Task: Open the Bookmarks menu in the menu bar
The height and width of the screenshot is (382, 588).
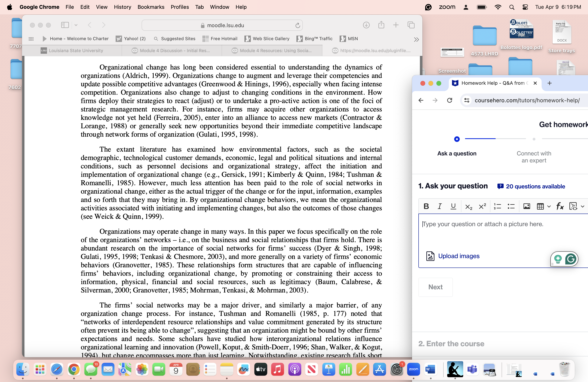Action: (x=151, y=7)
